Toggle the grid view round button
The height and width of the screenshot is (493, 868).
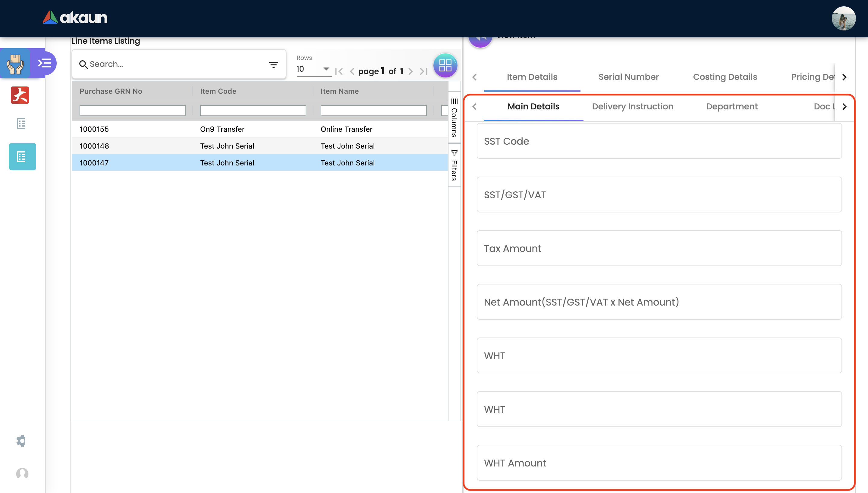pos(445,65)
